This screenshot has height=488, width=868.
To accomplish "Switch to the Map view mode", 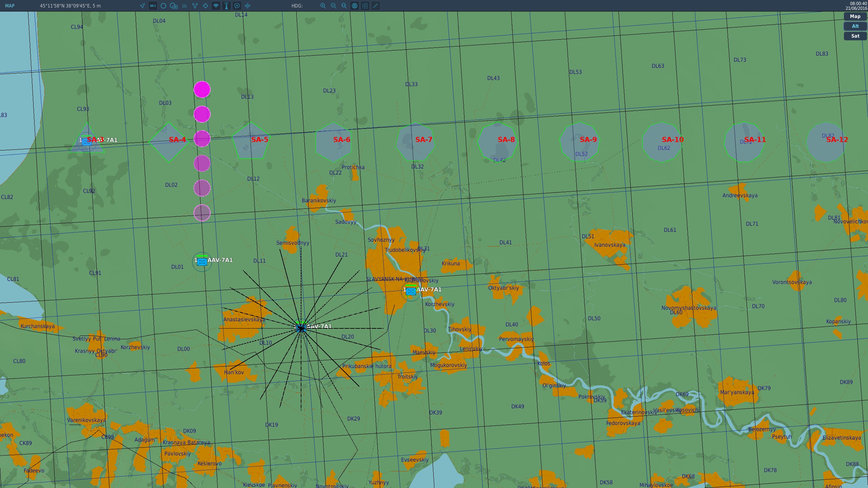I will point(855,16).
